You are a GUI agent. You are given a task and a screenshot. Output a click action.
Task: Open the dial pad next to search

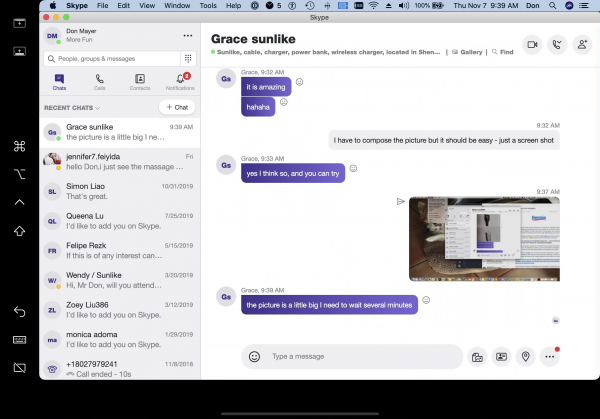click(x=187, y=59)
